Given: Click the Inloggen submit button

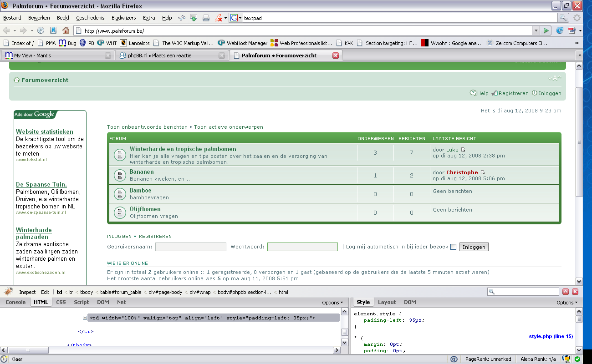Looking at the screenshot, I should pos(474,247).
